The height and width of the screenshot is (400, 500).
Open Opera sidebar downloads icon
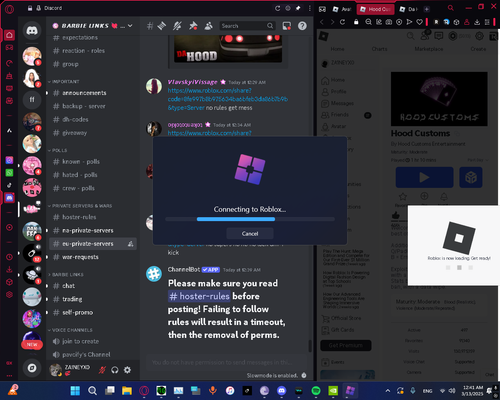tap(9, 269)
